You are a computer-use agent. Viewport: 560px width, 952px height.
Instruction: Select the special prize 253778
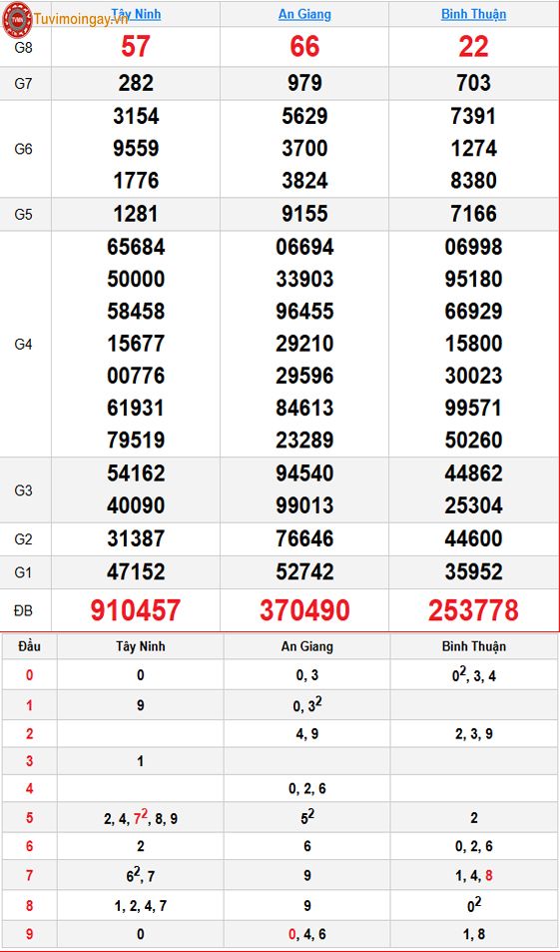pos(474,610)
